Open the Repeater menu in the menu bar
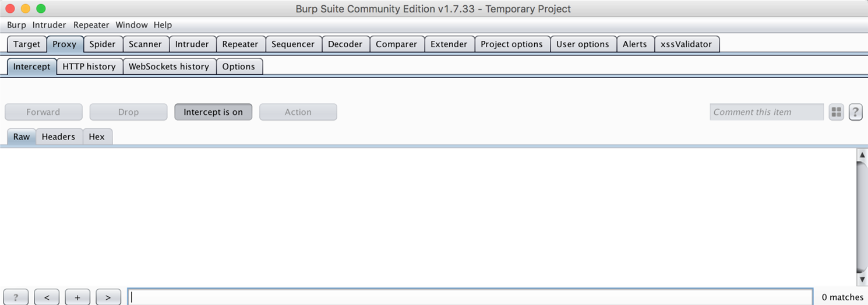 tap(91, 25)
